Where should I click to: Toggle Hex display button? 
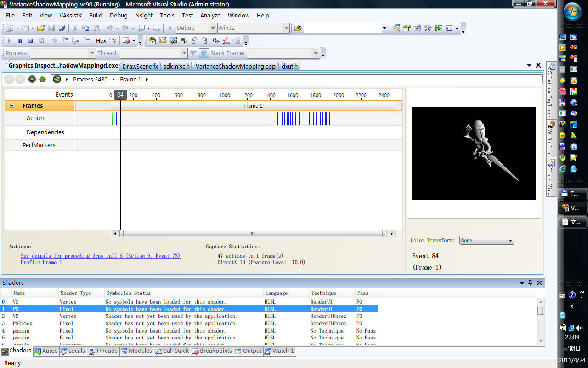tap(101, 40)
